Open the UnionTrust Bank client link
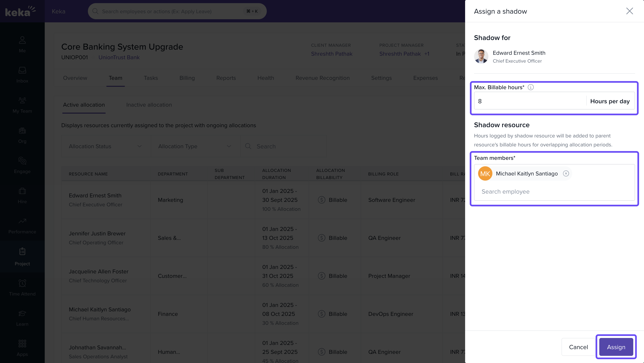The width and height of the screenshot is (644, 363). pyautogui.click(x=119, y=57)
